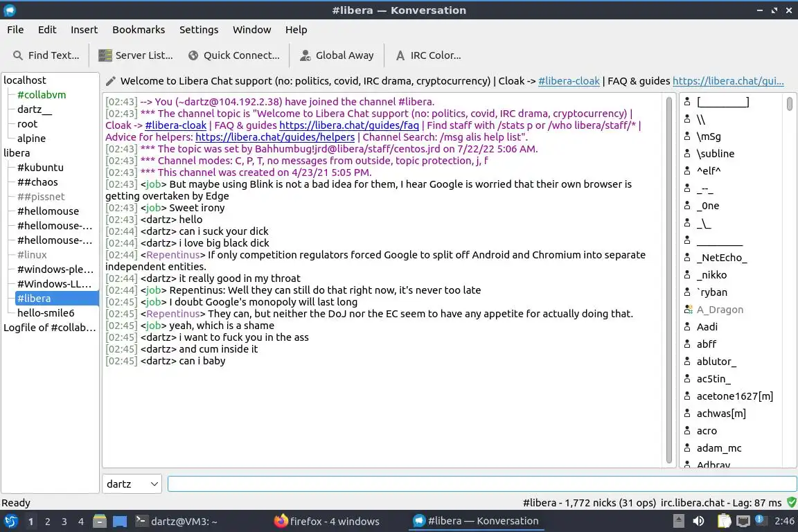Open the Find Text search tool
798x532 pixels.
pyautogui.click(x=46, y=55)
